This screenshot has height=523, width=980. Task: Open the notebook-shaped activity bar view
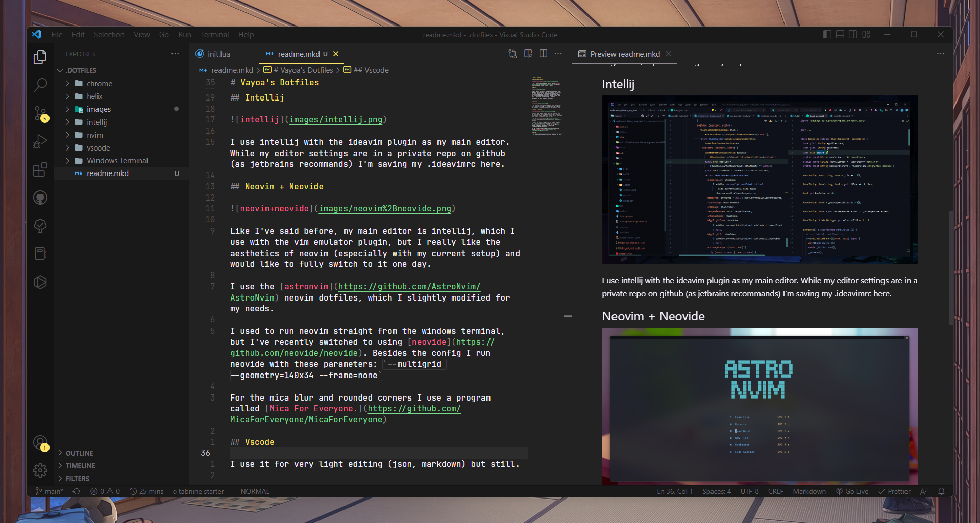pos(40,254)
